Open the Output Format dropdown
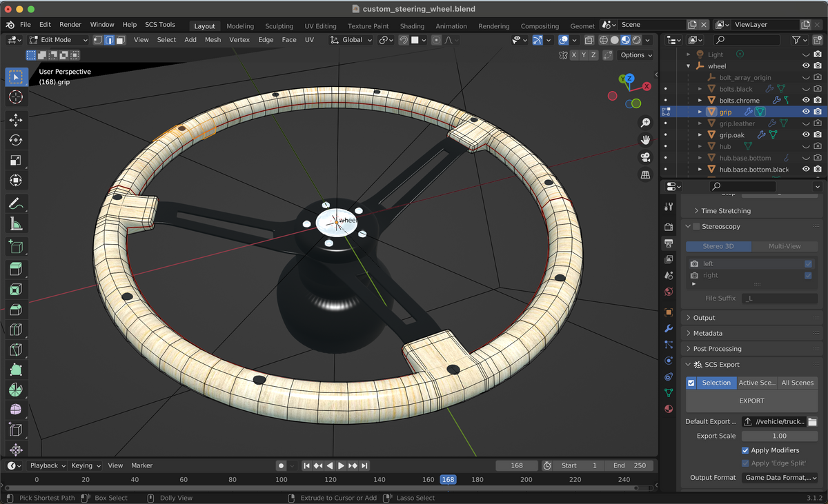This screenshot has width=828, height=504. [780, 477]
